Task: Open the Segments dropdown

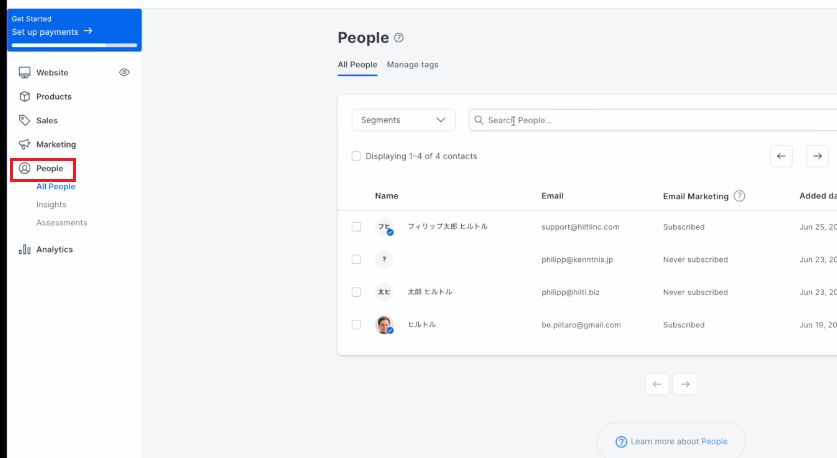Action: pyautogui.click(x=404, y=120)
